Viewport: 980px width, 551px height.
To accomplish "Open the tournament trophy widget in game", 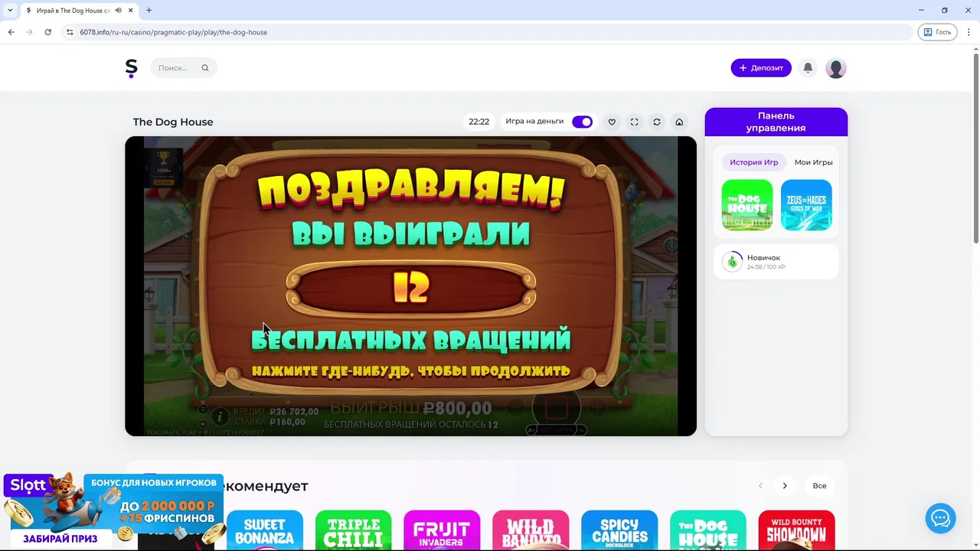I will click(164, 168).
